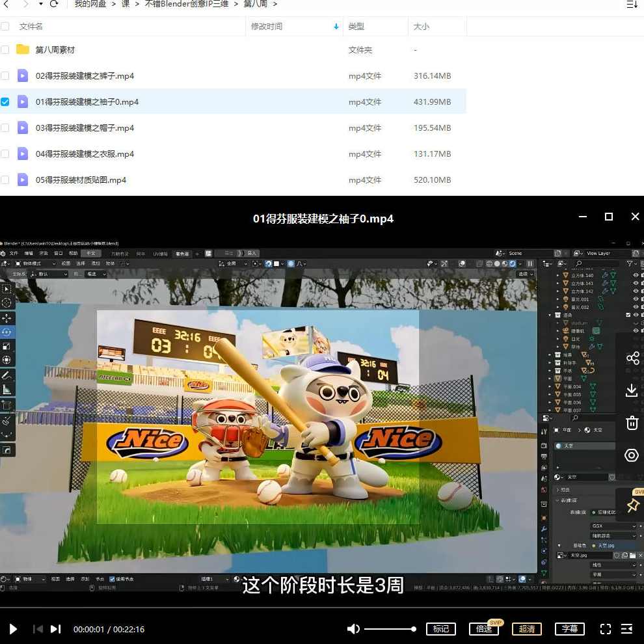This screenshot has height=644, width=644.
Task: Select the Move tool in Blender's toolbar
Action: point(5,317)
